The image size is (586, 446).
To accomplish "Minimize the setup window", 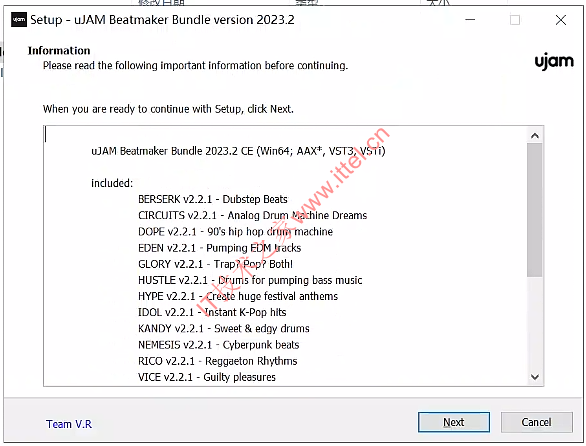I will 470,19.
